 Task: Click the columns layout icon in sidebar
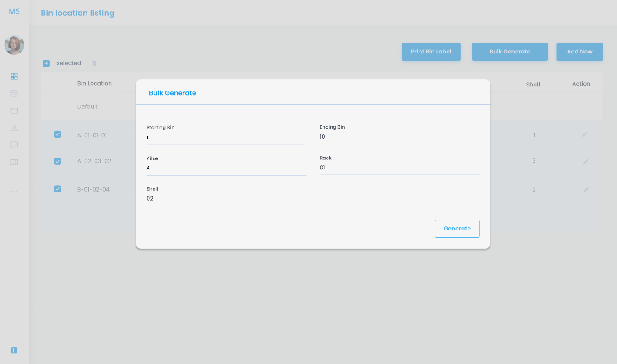point(14,162)
